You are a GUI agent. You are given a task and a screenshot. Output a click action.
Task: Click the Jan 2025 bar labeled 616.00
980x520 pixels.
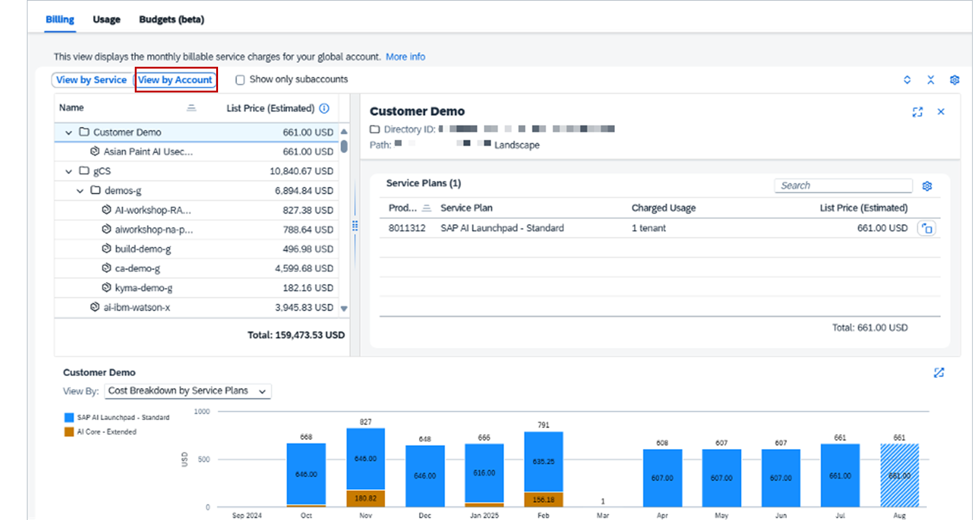484,473
